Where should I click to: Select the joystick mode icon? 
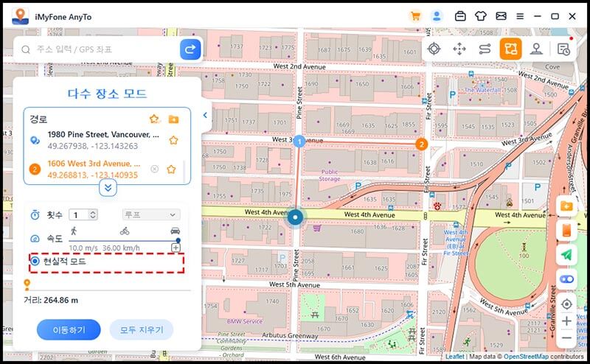tap(536, 49)
